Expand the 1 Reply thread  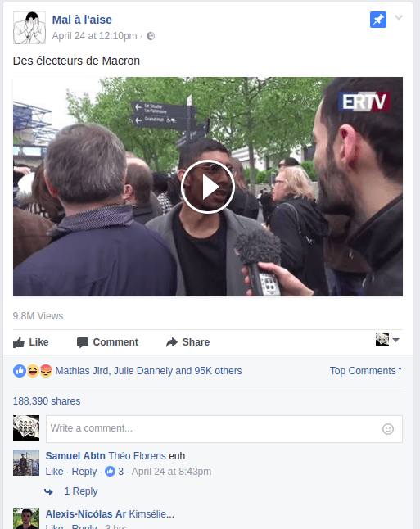(81, 491)
